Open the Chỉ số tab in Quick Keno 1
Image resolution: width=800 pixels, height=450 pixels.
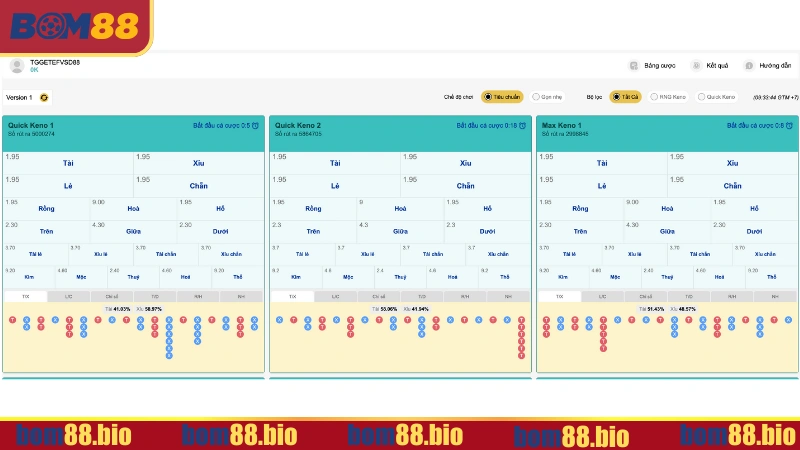coord(112,296)
